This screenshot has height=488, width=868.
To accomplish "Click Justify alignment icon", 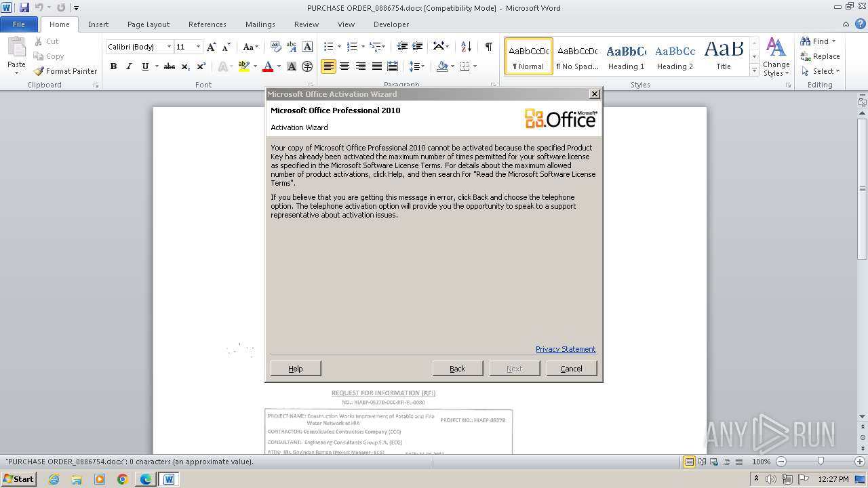I will coord(376,66).
